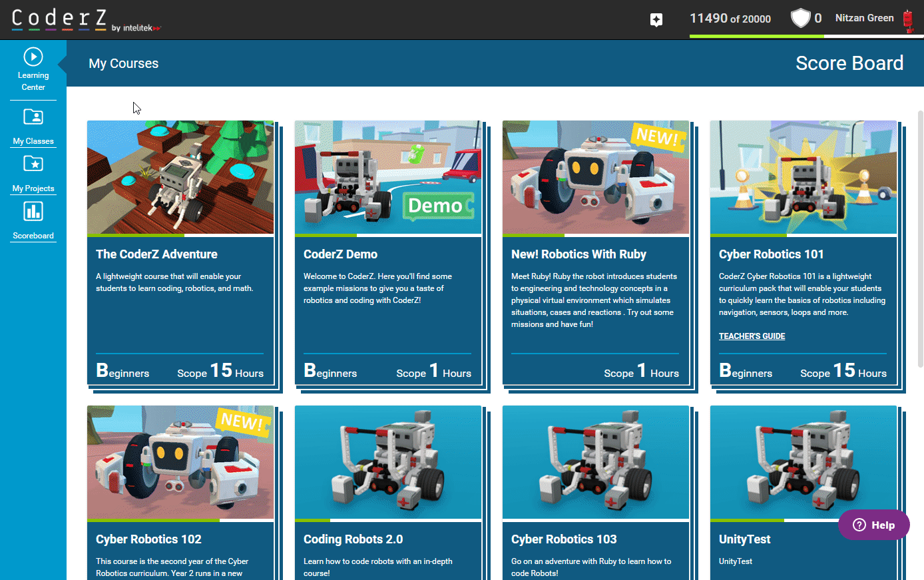This screenshot has height=580, width=924.
Task: Click the 11490 of 20000 score text
Action: coord(730,19)
